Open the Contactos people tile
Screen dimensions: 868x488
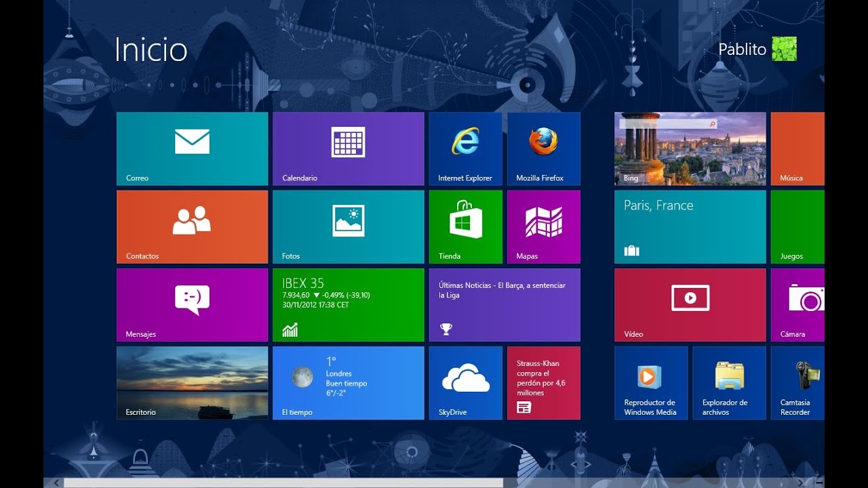pyautogui.click(x=193, y=227)
